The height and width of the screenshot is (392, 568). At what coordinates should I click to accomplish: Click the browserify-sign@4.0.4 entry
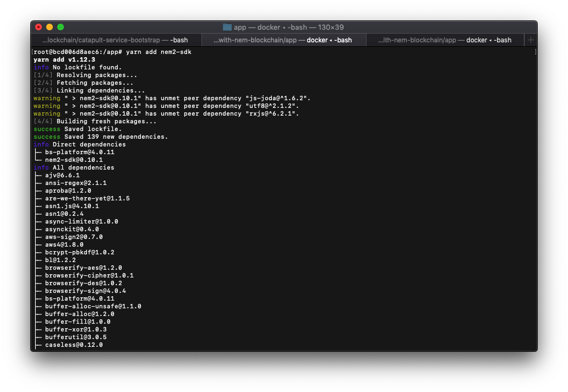(85, 291)
